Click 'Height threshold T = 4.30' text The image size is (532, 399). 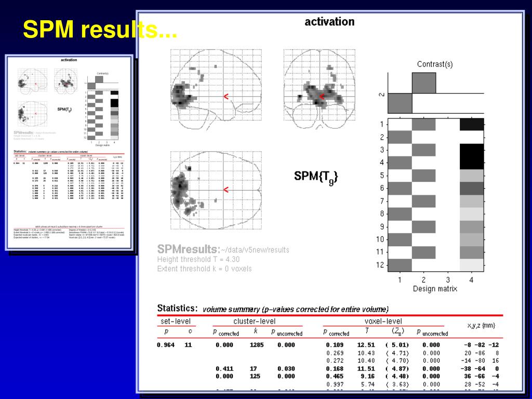[198, 260]
